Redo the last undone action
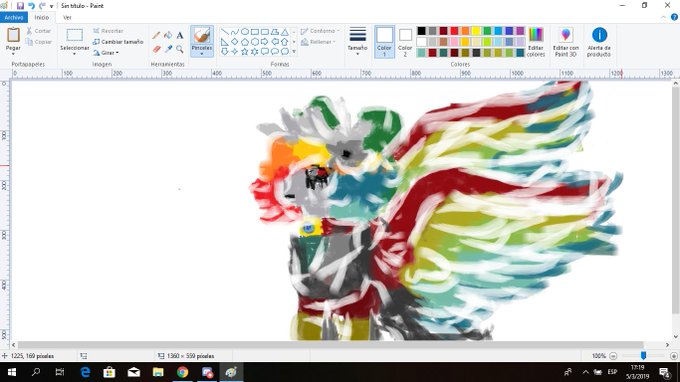The height and width of the screenshot is (382, 680). click(x=42, y=6)
